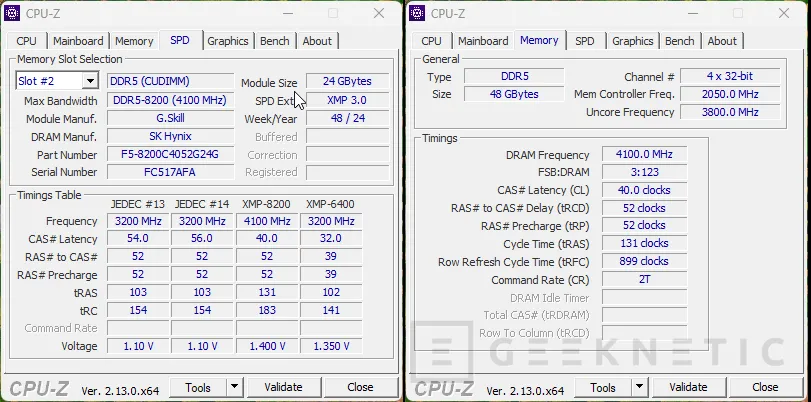Screen dimensions: 811x402
Task: Click Mem Controller Freq. 2050.0 MHz value
Action: [730, 94]
